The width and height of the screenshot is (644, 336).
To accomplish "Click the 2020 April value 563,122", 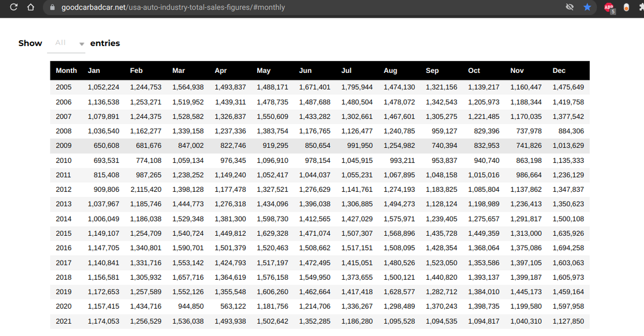I will [x=233, y=306].
